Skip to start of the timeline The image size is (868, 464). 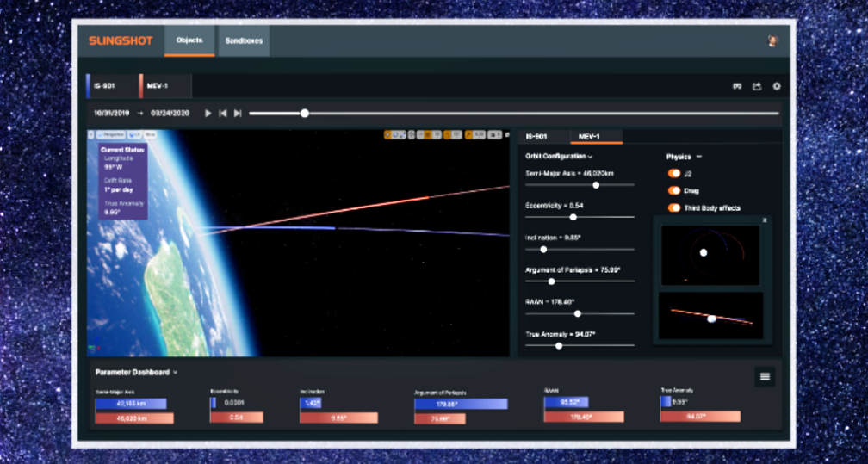pyautogui.click(x=222, y=113)
